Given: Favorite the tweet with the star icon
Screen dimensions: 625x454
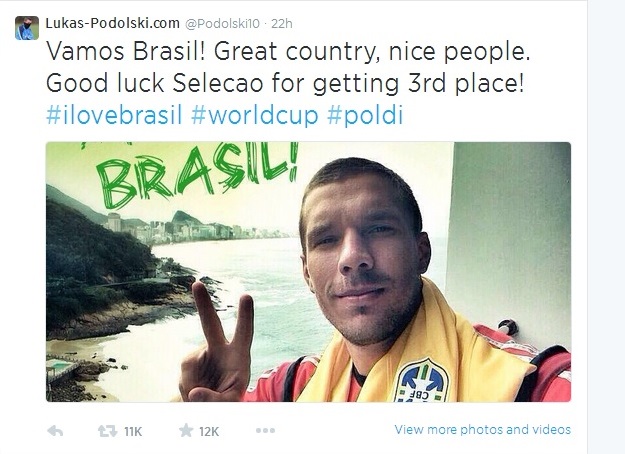Looking at the screenshot, I should [186, 431].
